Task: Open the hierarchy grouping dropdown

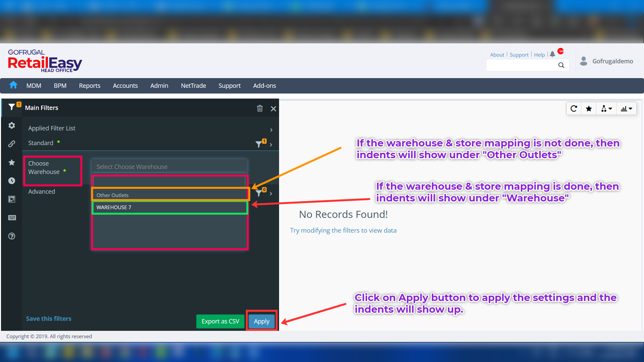Action: pyautogui.click(x=606, y=109)
